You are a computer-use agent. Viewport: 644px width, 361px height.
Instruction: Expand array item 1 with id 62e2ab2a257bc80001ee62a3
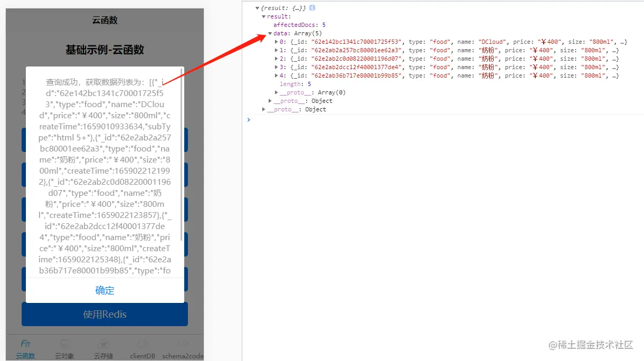click(277, 50)
